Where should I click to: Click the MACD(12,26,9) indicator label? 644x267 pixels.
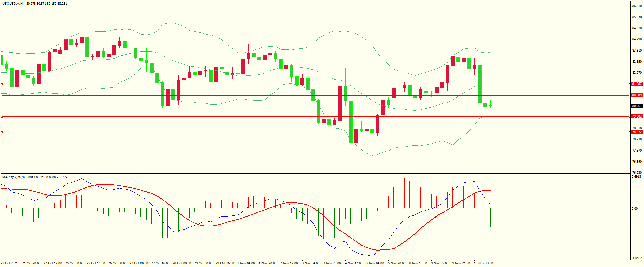pos(13,177)
